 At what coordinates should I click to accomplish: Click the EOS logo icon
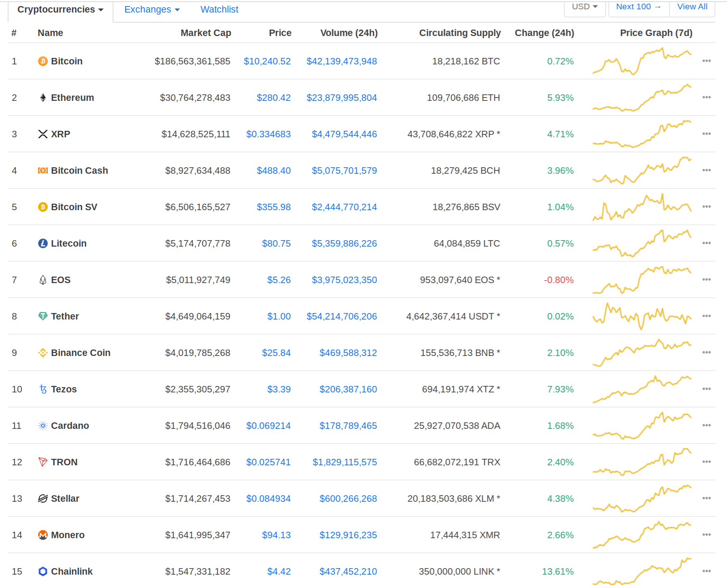pyautogui.click(x=43, y=280)
